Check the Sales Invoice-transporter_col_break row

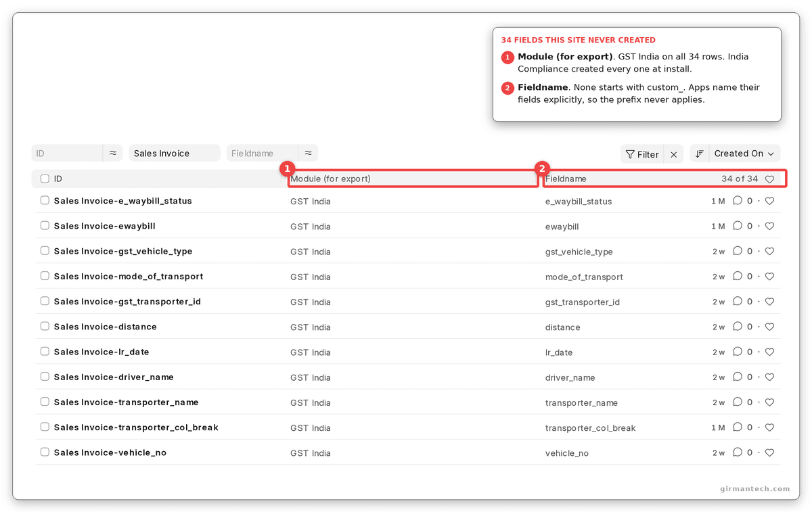click(45, 427)
